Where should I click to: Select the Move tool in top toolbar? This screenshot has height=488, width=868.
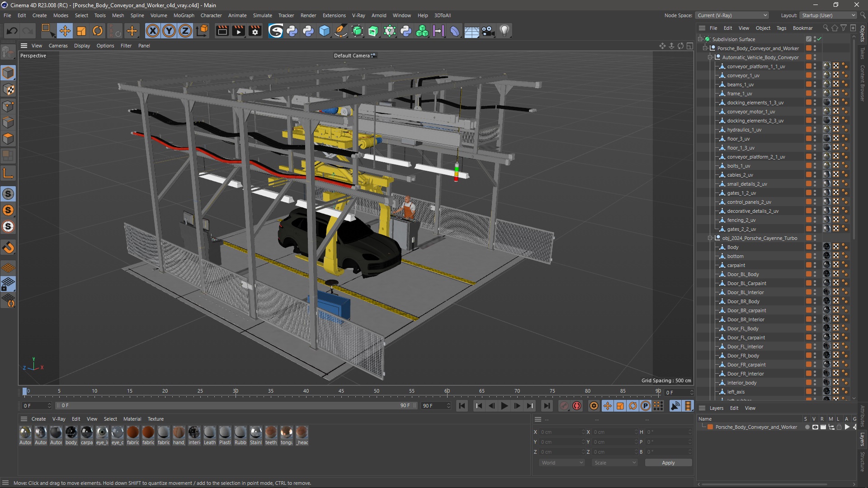[65, 31]
